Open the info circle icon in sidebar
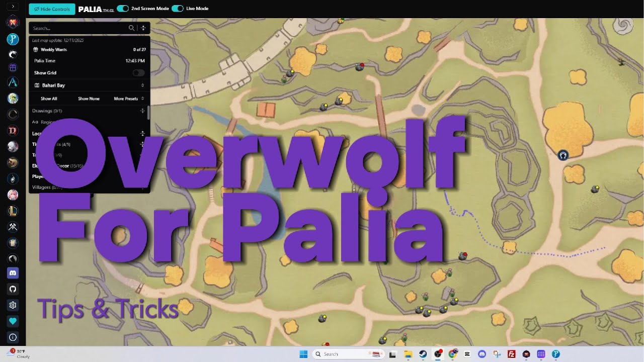This screenshot has height=362, width=644. click(13, 337)
